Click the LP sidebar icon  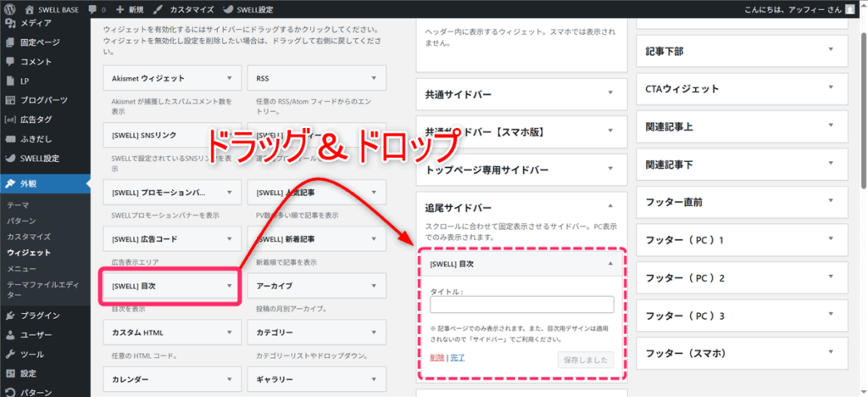point(10,81)
